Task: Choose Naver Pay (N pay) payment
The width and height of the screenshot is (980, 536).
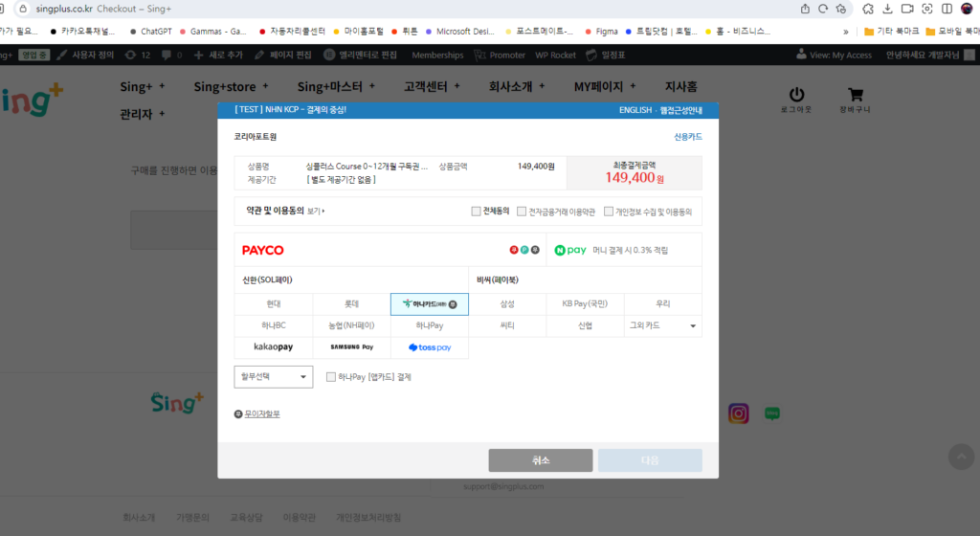Action: (570, 250)
